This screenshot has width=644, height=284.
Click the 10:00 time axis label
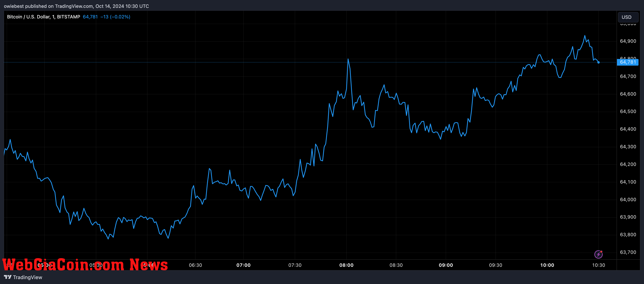[x=547, y=265]
